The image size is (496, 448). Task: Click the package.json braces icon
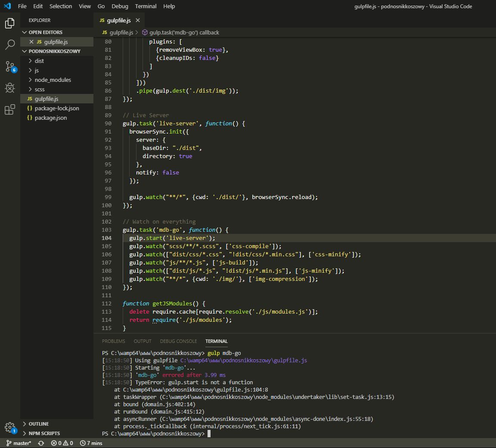[x=30, y=118]
